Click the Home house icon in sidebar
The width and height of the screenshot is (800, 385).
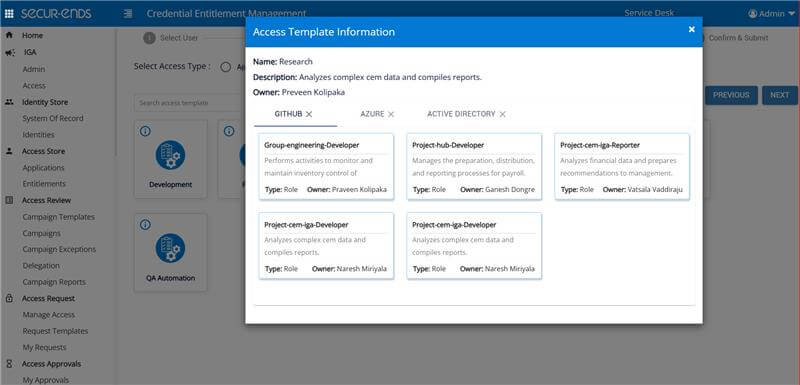point(9,36)
